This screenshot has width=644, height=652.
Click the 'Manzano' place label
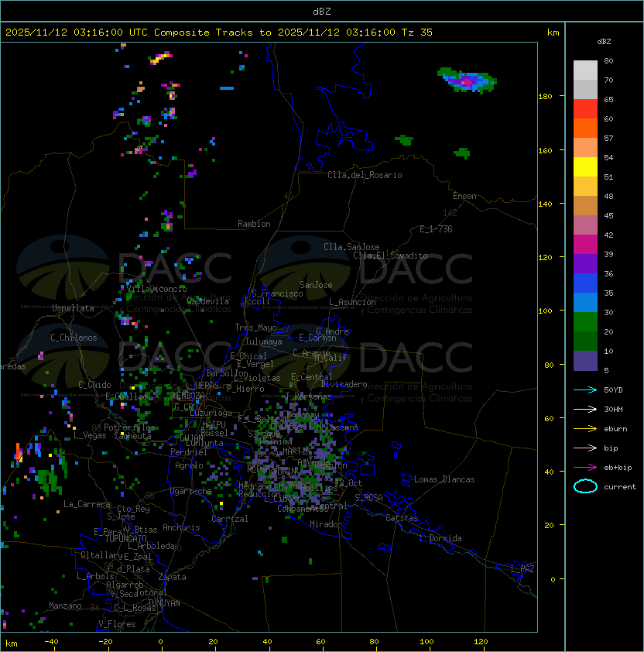(x=65, y=606)
